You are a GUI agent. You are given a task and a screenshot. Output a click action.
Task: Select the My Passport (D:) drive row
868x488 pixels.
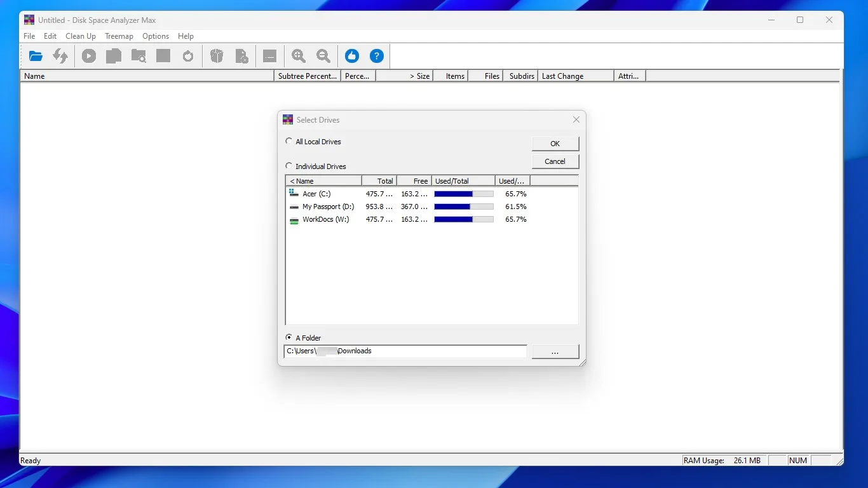tap(432, 207)
